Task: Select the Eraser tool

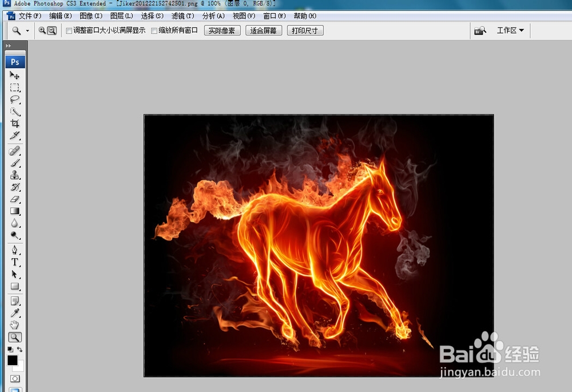Action: (15, 199)
